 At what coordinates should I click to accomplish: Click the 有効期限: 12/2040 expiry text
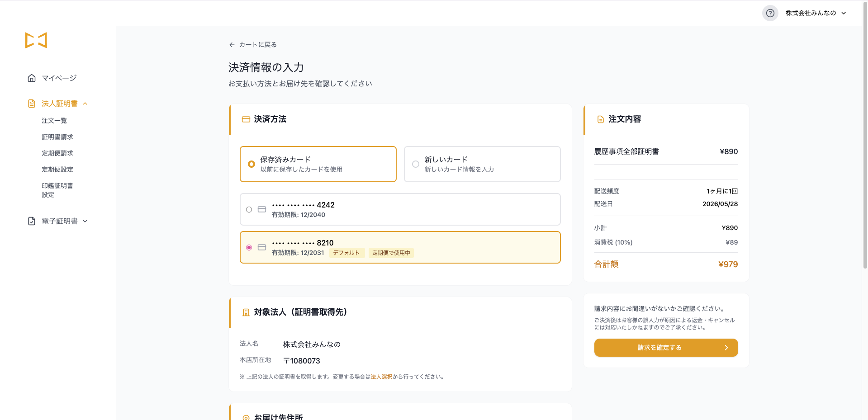pos(299,215)
